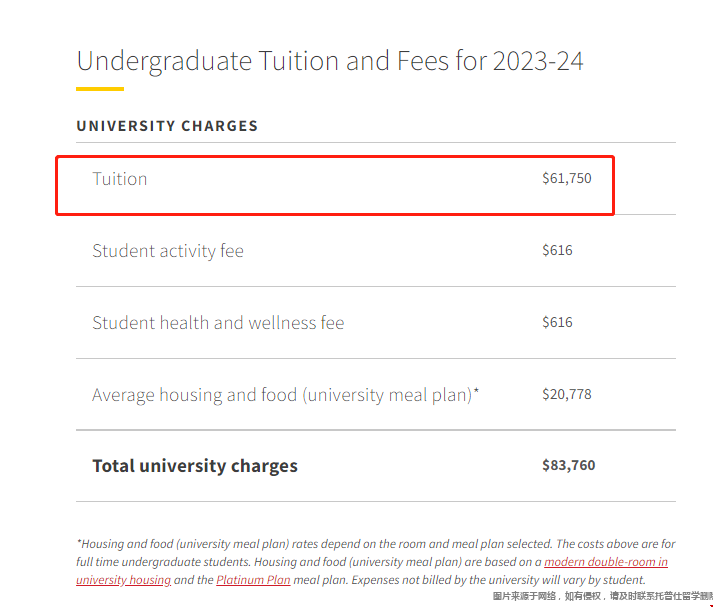
Task: Select the UNIVERSITY CHARGES section heading
Action: click(x=167, y=126)
